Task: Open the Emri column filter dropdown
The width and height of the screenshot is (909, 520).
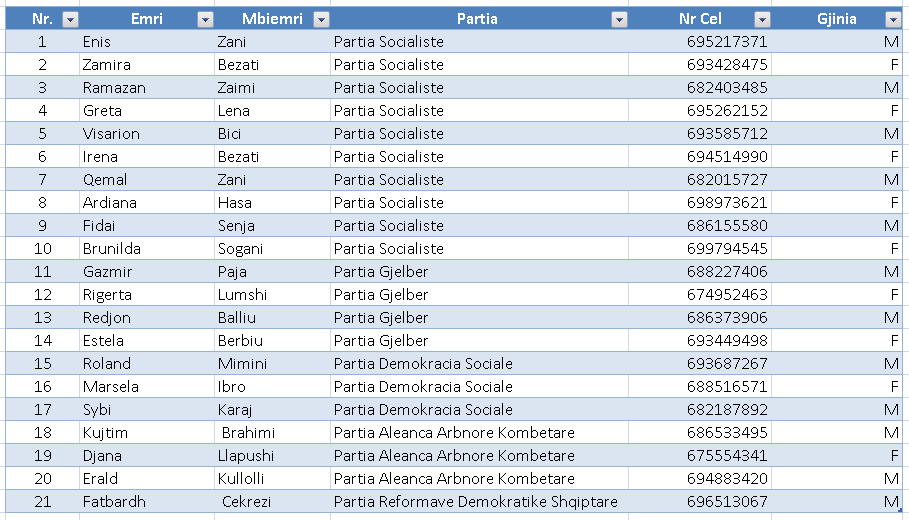Action: tap(205, 19)
